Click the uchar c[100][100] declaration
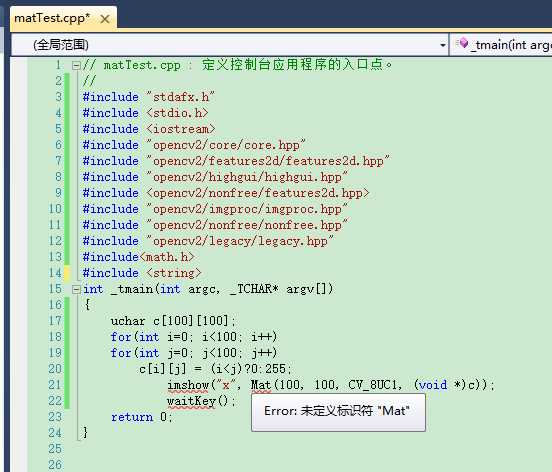The width and height of the screenshot is (552, 472). pyautogui.click(x=173, y=321)
